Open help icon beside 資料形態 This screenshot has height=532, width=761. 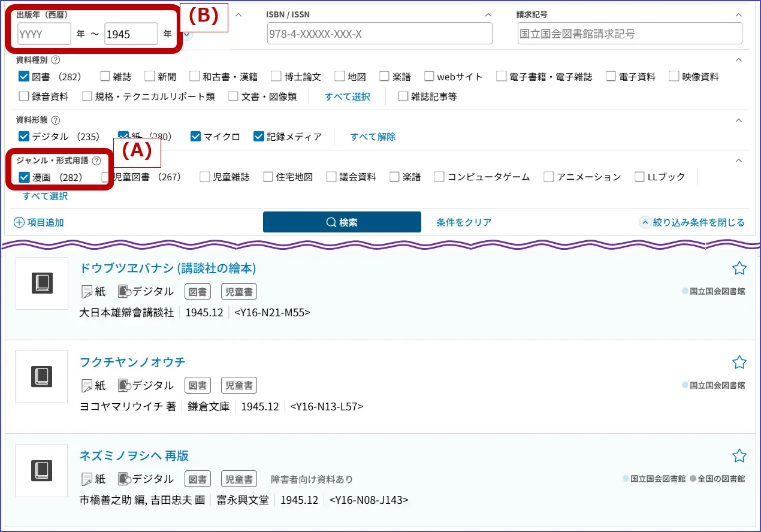click(56, 120)
